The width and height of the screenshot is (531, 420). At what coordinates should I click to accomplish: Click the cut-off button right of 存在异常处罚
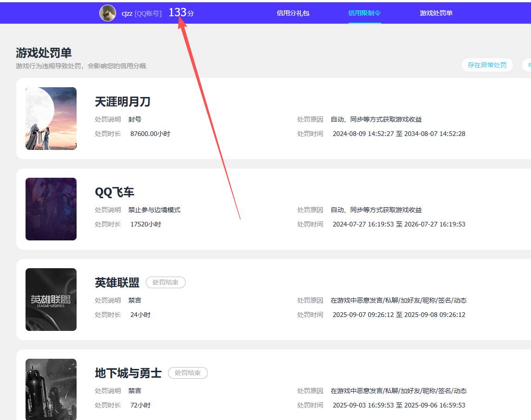pyautogui.click(x=527, y=65)
